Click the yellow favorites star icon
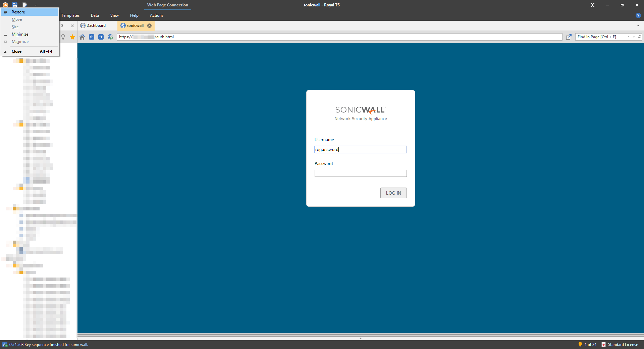 click(x=72, y=37)
